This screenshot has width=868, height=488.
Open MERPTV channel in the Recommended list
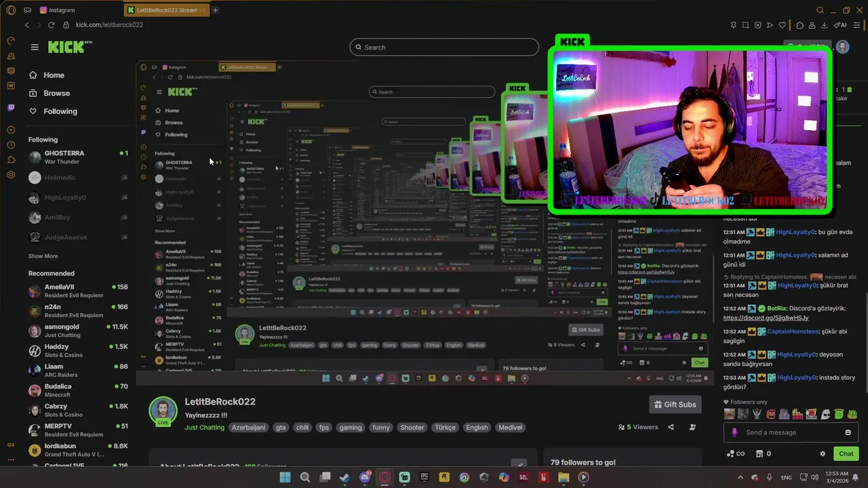pyautogui.click(x=78, y=430)
